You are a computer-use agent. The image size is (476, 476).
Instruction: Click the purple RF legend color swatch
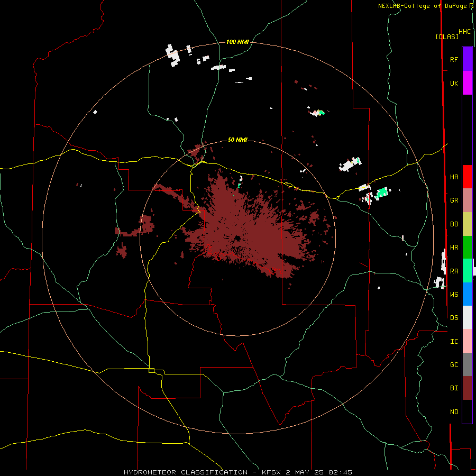click(x=467, y=59)
